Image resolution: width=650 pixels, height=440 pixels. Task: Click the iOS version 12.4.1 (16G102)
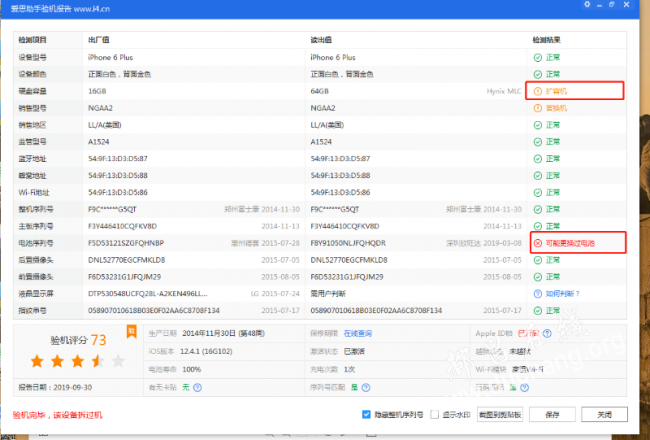coord(206,351)
